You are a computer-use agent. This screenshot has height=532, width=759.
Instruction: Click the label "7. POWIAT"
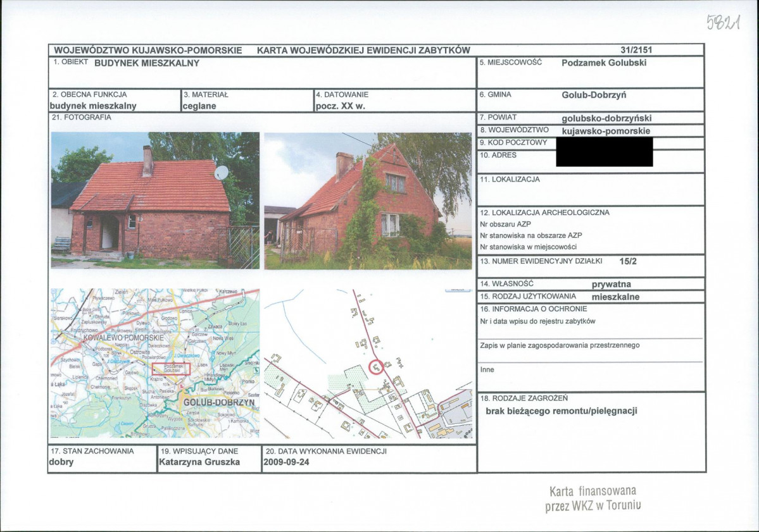coord(498,118)
